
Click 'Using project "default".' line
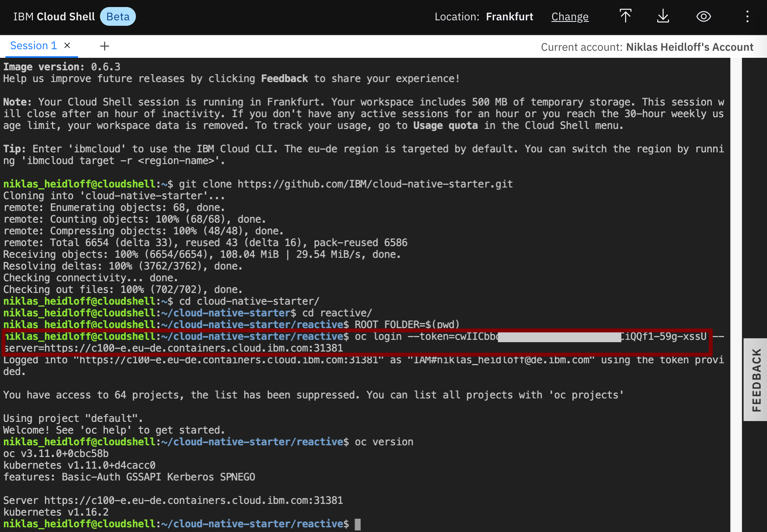pos(73,418)
